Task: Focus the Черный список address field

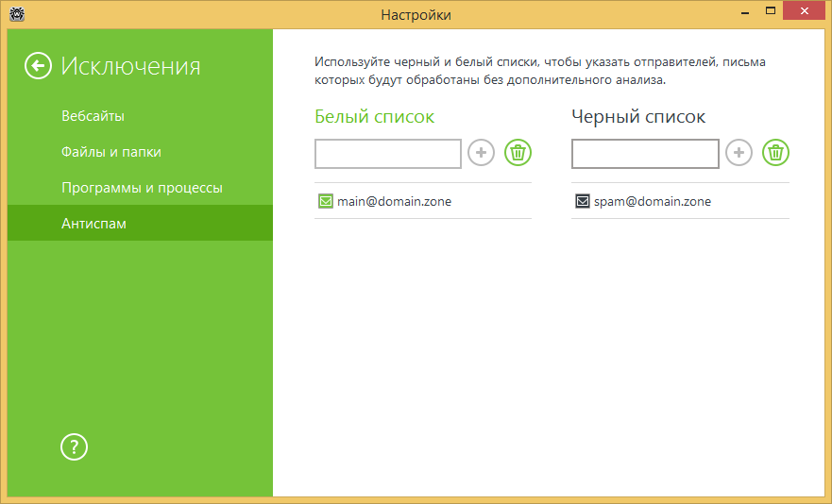Action: pyautogui.click(x=645, y=154)
